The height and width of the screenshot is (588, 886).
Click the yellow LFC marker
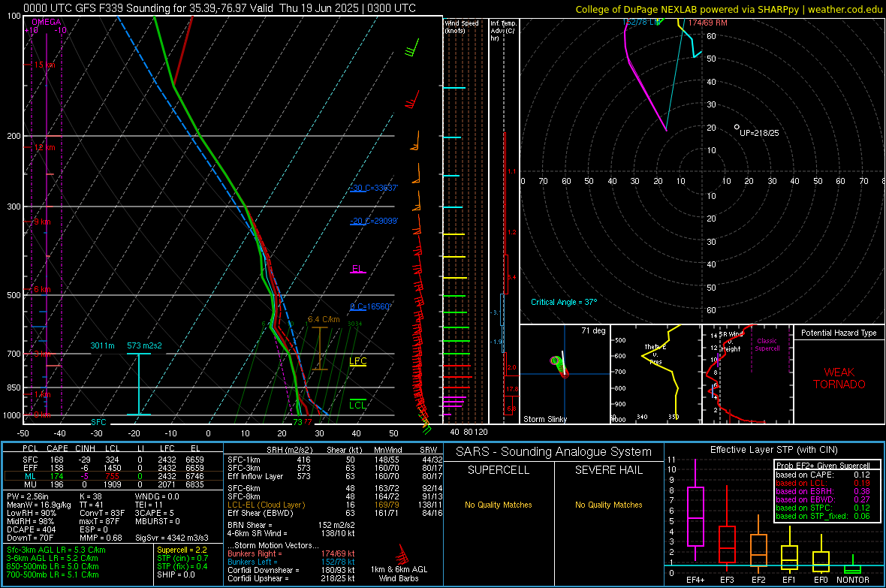(357, 361)
